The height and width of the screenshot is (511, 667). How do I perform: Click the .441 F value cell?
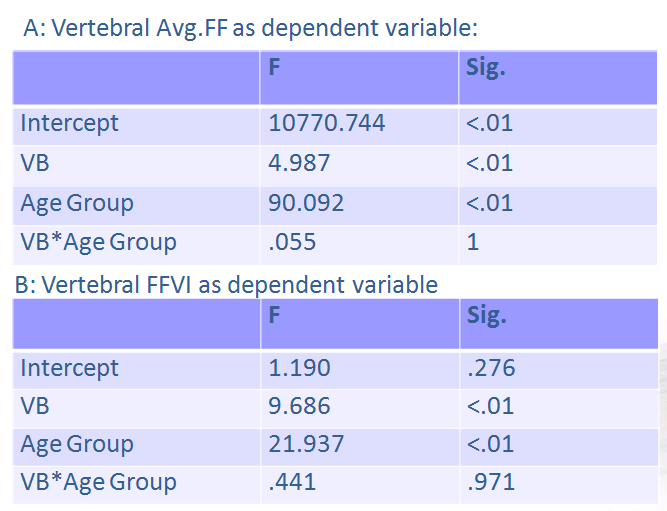click(293, 483)
